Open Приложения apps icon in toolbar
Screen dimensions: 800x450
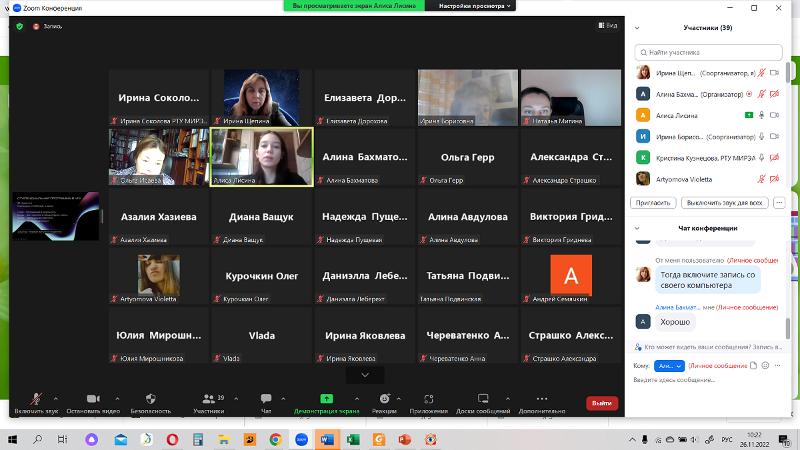point(428,398)
